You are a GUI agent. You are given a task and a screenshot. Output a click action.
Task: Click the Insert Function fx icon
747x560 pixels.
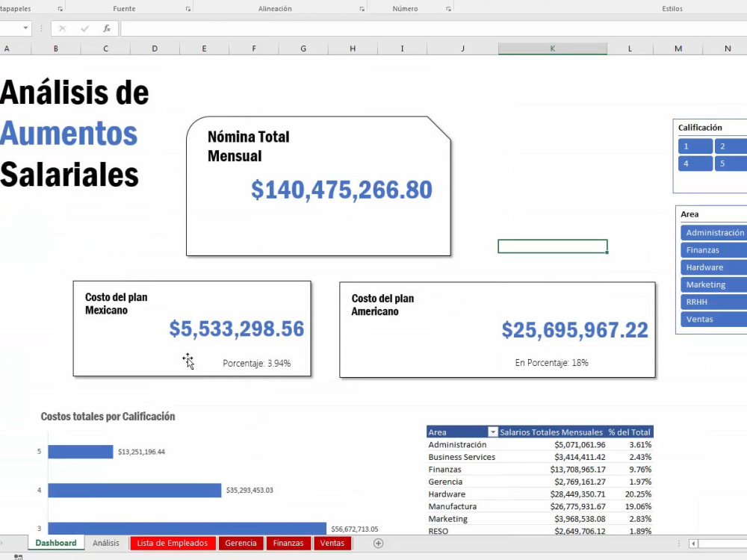[107, 28]
